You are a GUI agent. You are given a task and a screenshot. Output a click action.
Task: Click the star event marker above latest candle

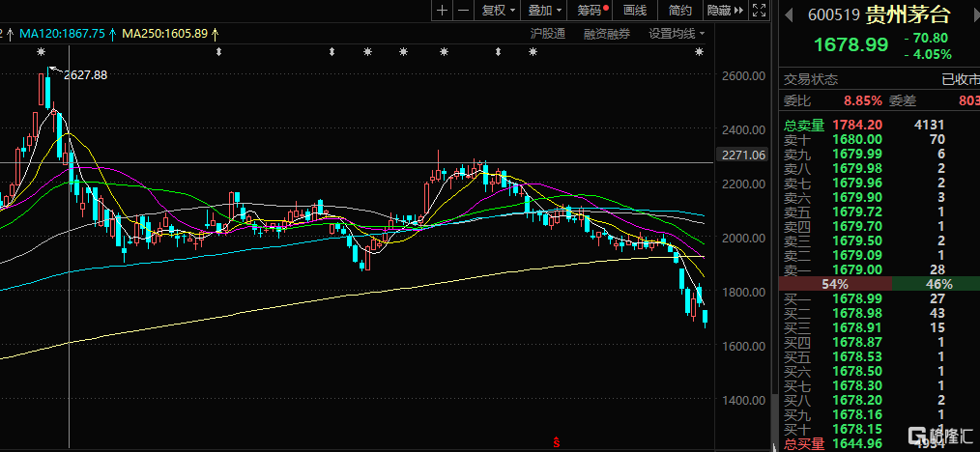[700, 52]
